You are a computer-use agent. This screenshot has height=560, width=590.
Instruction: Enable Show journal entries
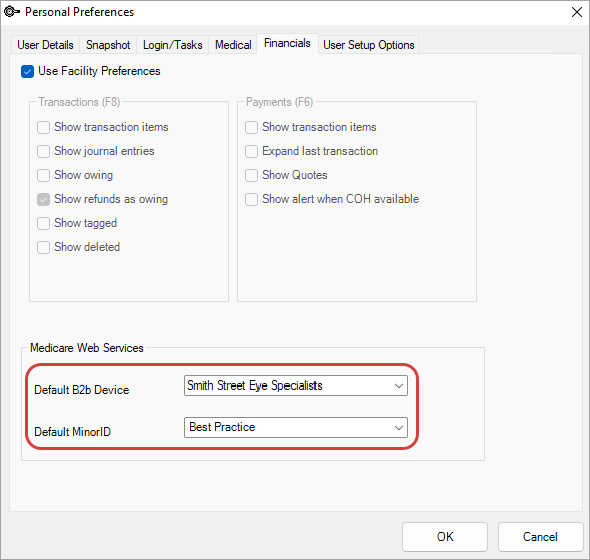click(43, 151)
